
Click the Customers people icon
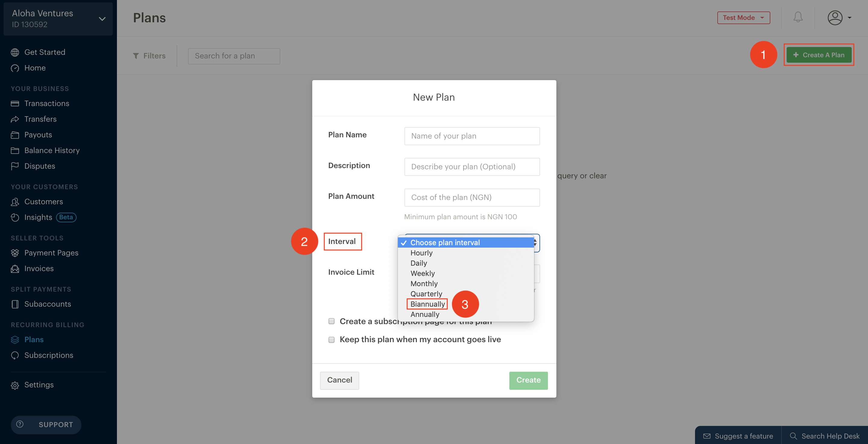[x=15, y=202]
